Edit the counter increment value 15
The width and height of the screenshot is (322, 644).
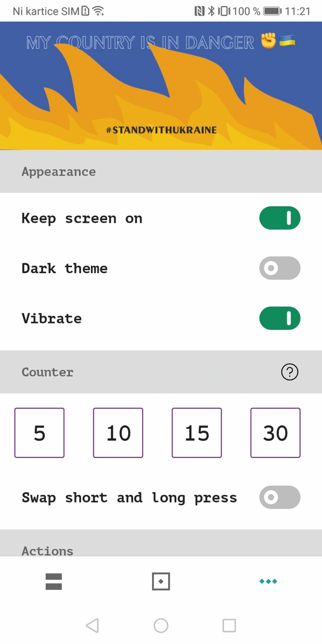197,433
